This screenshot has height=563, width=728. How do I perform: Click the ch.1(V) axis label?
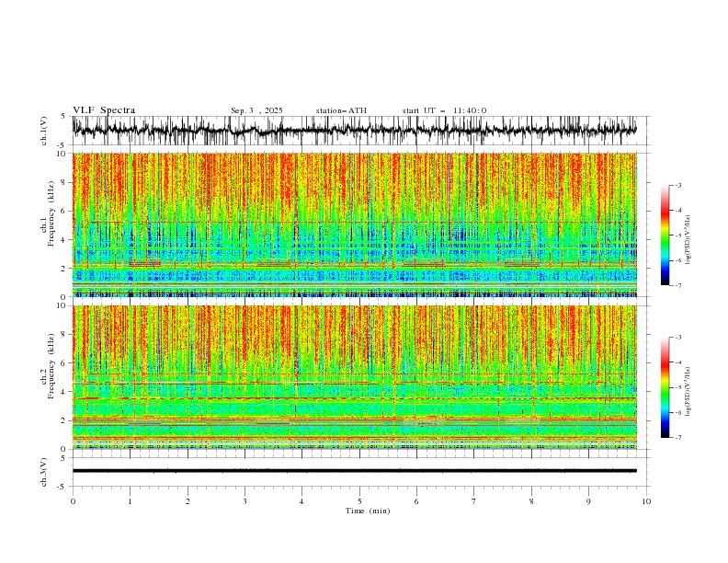tap(44, 131)
